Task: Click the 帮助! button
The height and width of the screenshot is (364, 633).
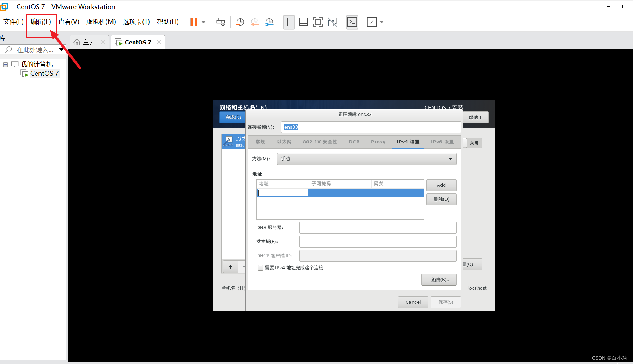Action: [x=475, y=118]
